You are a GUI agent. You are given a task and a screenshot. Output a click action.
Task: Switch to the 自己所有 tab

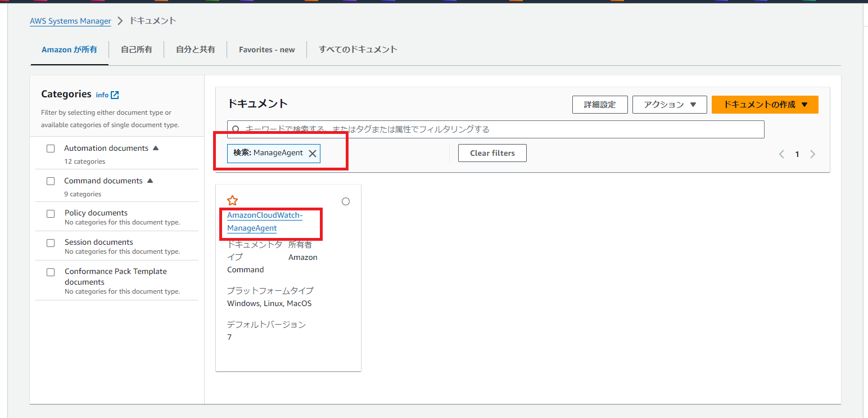click(x=137, y=50)
